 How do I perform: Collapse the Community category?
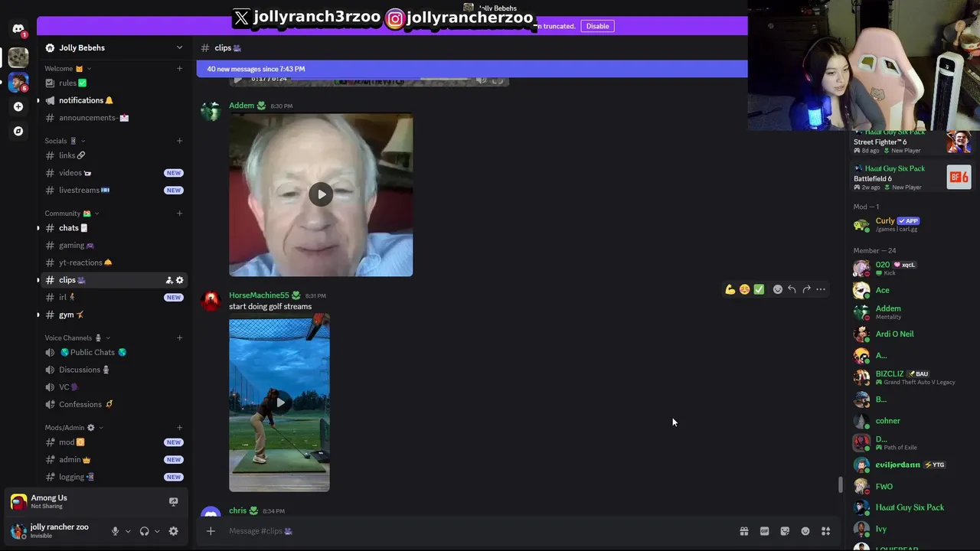pyautogui.click(x=72, y=214)
